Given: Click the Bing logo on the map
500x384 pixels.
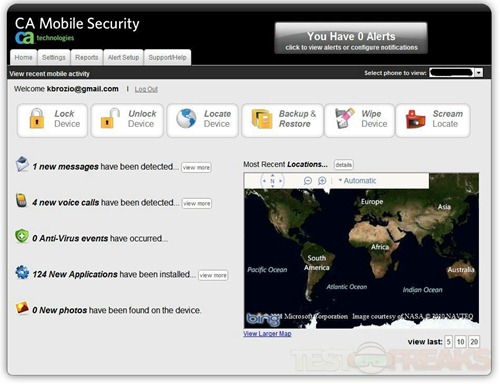Looking at the screenshot, I should (263, 319).
